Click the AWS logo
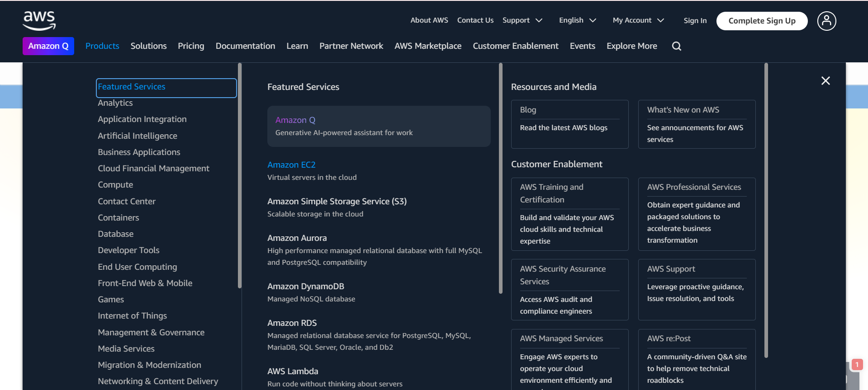 coord(39,21)
